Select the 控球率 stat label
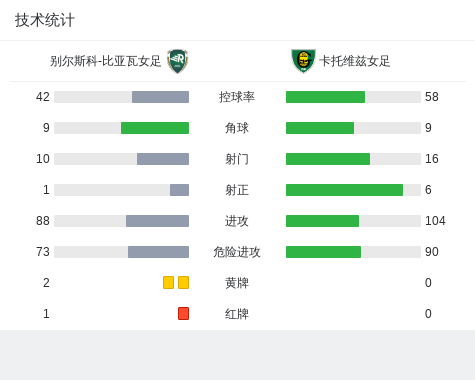The height and width of the screenshot is (380, 475). point(237,97)
